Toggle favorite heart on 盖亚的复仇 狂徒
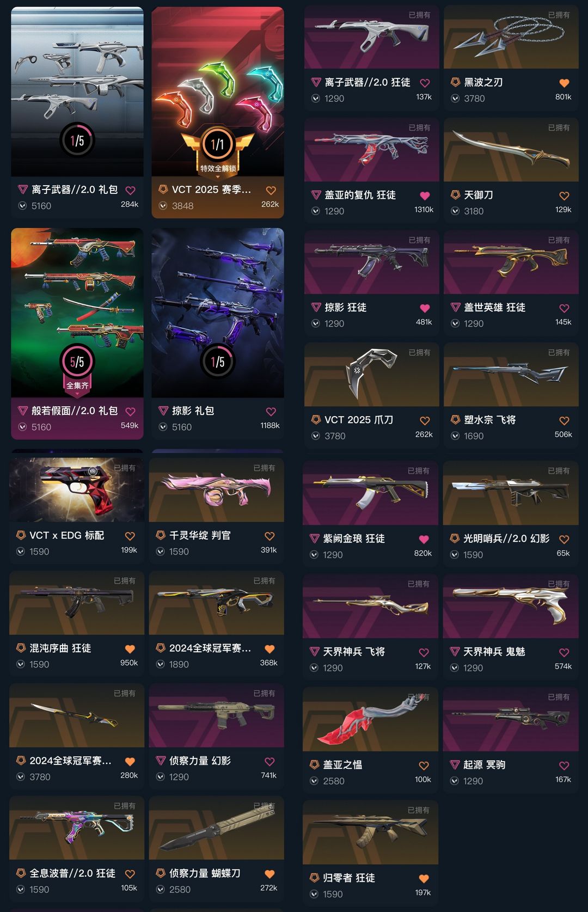Viewport: 588px width, 912px height. [425, 195]
